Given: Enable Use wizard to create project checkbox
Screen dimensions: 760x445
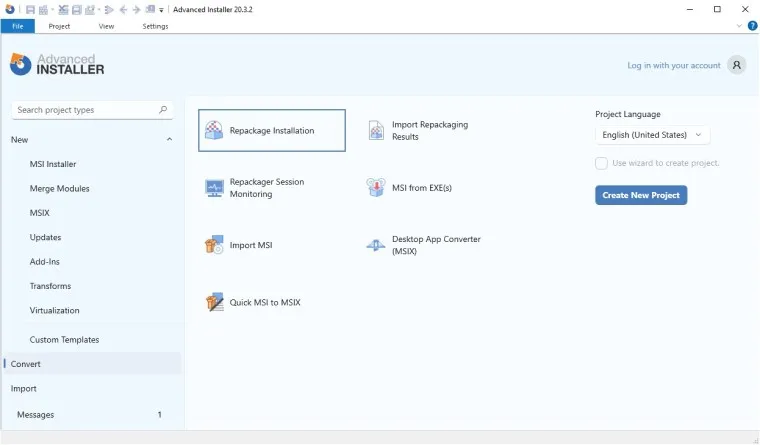Looking at the screenshot, I should [601, 163].
